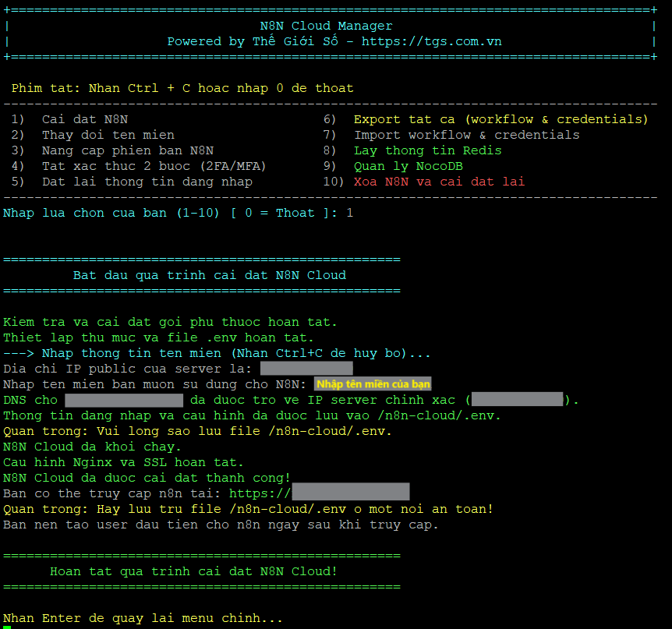Viewport: 672px width, 629px height.
Task: Click the "Powered by Thế Giới Số" text
Action: pyautogui.click(x=253, y=41)
